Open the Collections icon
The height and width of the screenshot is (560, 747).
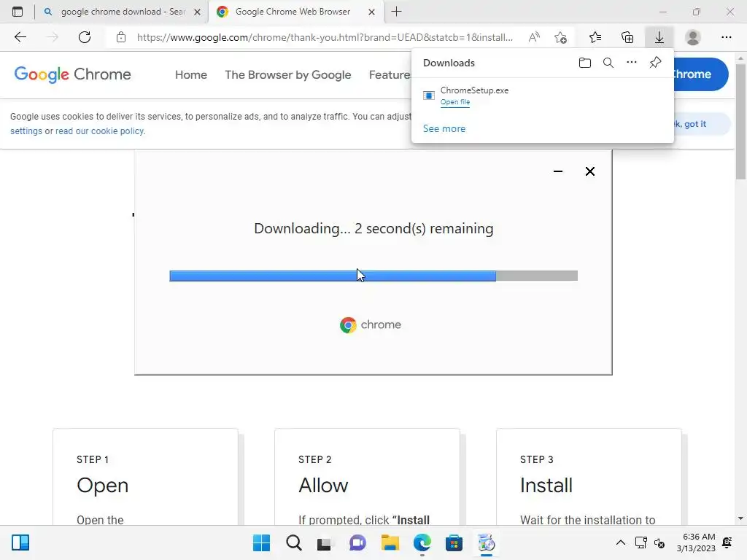[627, 37]
